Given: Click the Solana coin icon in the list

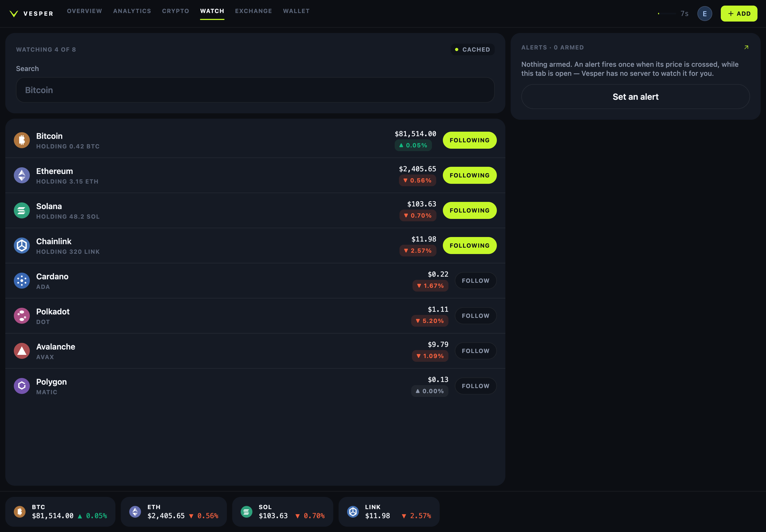Looking at the screenshot, I should tap(22, 210).
